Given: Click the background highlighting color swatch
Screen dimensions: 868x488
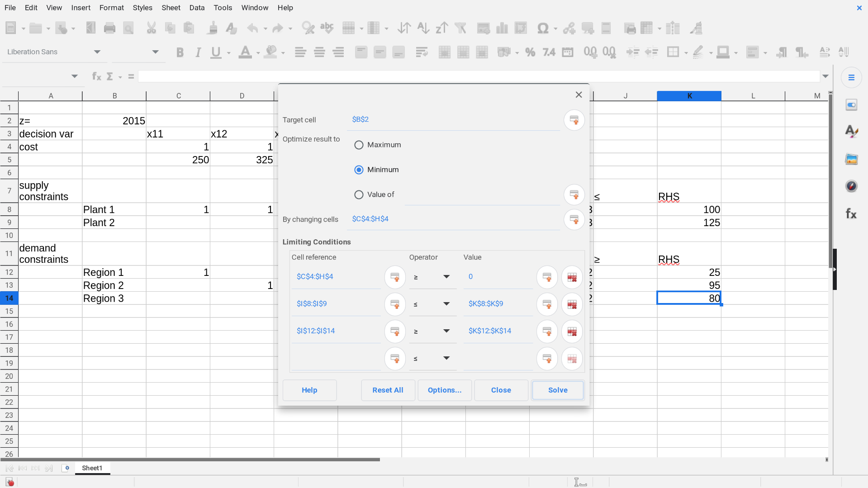Looking at the screenshot, I should pyautogui.click(x=270, y=52).
